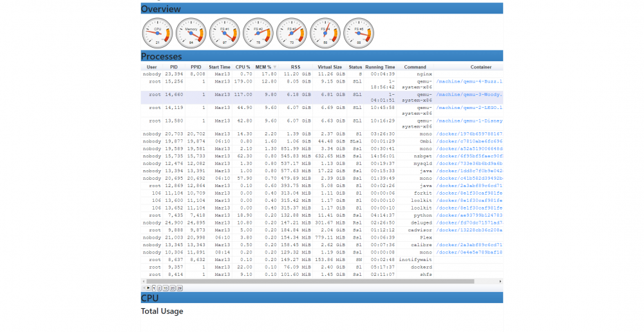Screen dimensions: 644x332
Task: Click the FS #4 gauge
Action: (x=325, y=33)
